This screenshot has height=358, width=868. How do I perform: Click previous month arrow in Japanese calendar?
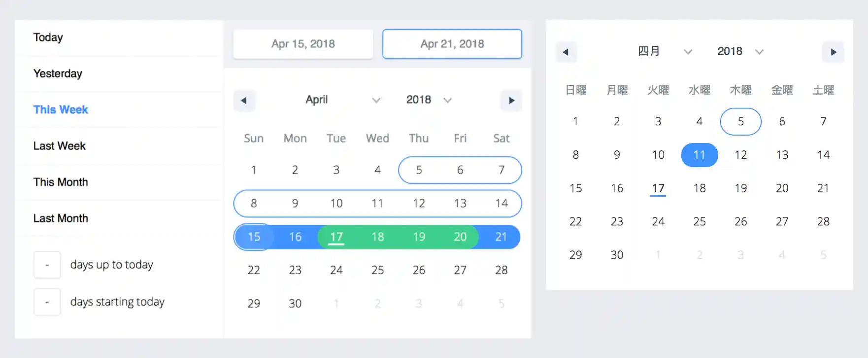(566, 52)
